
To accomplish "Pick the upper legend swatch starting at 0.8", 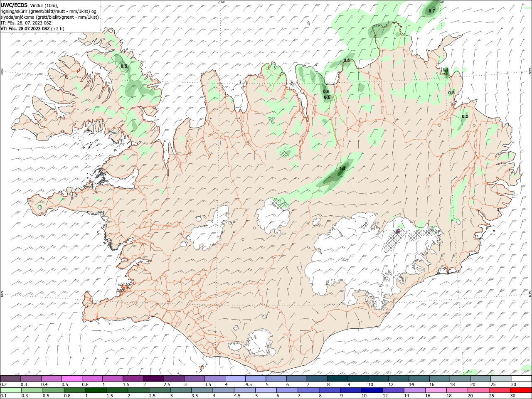I will pos(92,379).
